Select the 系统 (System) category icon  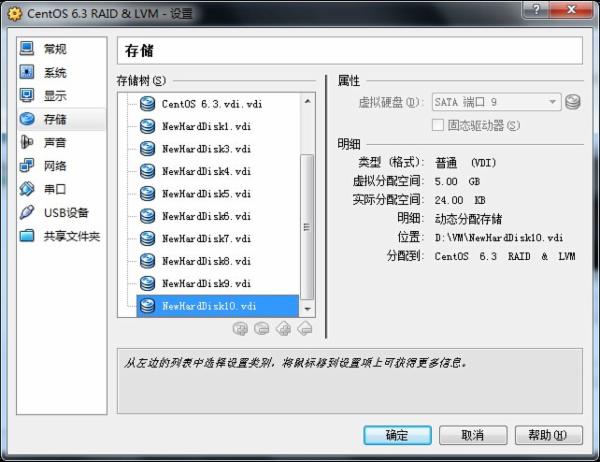tap(27, 72)
